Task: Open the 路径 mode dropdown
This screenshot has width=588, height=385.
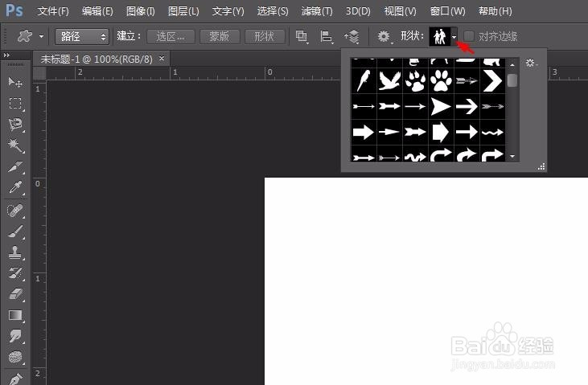Action: tap(82, 36)
